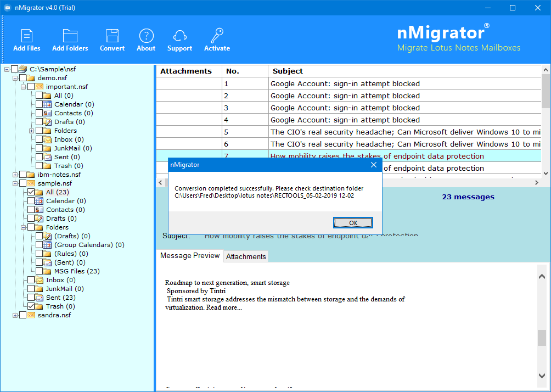Select the Sent (23) folder icon
551x392 pixels.
40,298
